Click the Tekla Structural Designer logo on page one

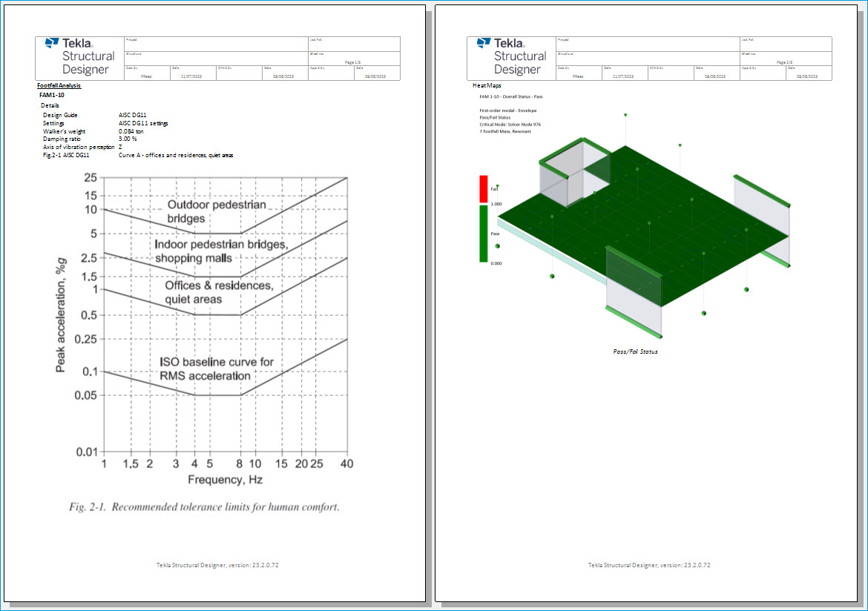78,58
